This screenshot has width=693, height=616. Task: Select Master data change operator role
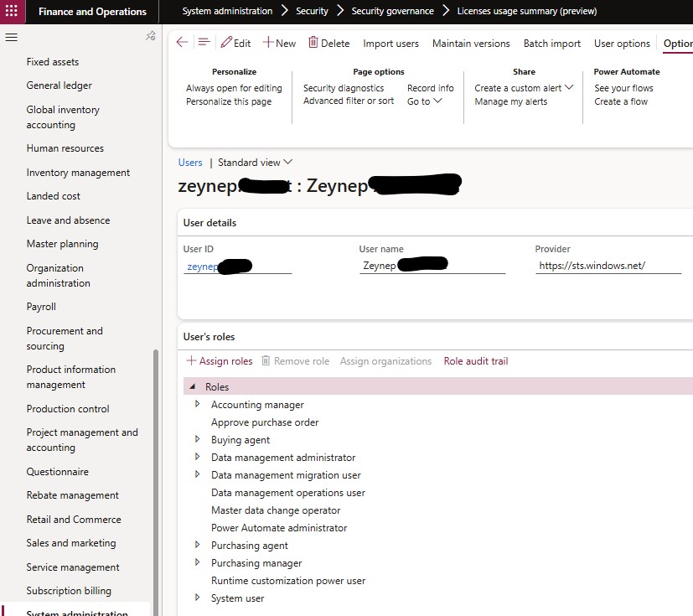[276, 510]
